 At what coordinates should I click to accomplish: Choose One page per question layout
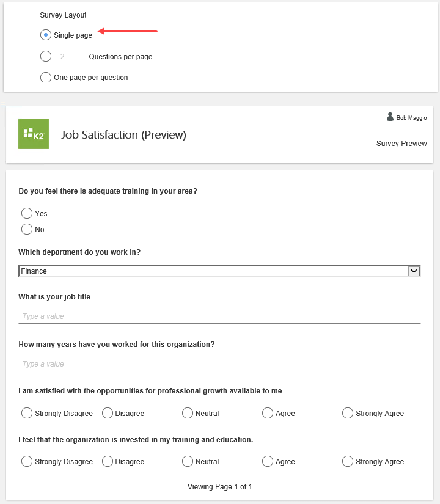coord(46,78)
